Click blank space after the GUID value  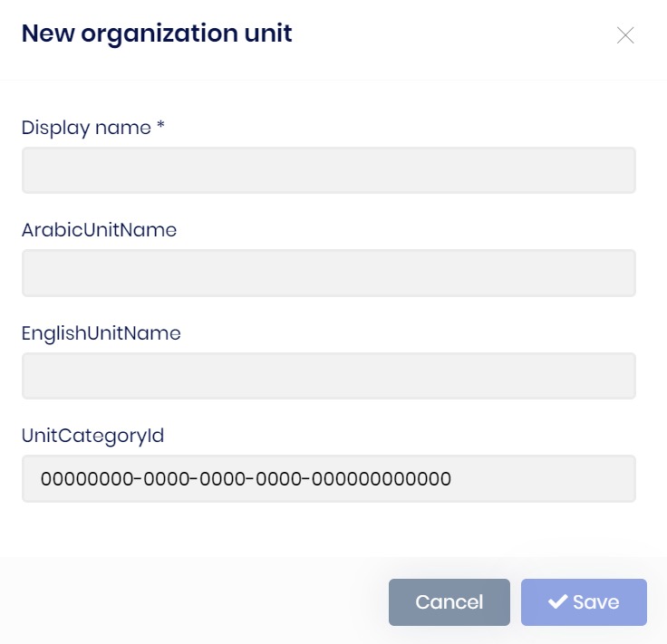pos(544,478)
